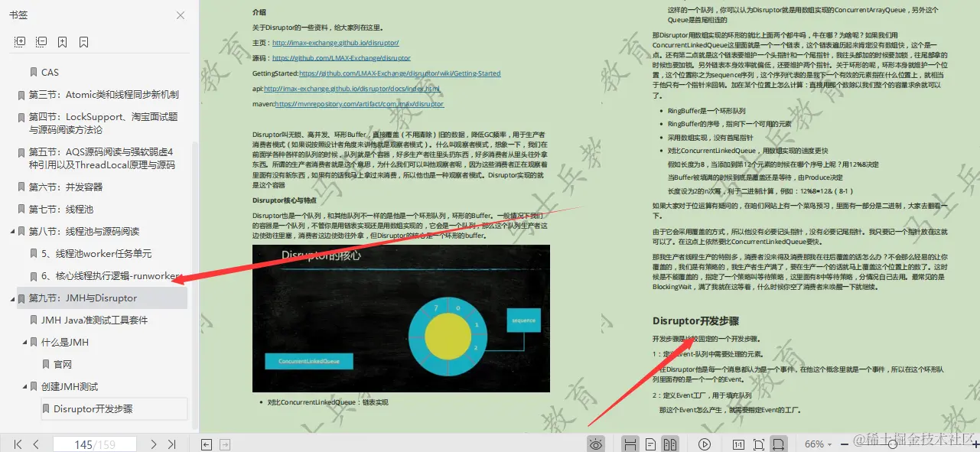This screenshot has width=980, height=452.
Task: Open bookmark 6、核心线程执行逻辑-runworker
Action: coord(112,276)
